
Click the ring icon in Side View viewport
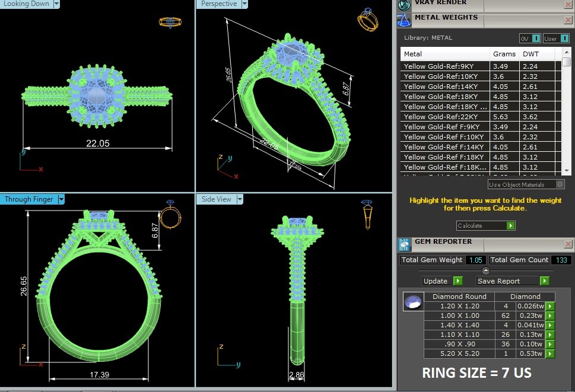[x=367, y=214]
